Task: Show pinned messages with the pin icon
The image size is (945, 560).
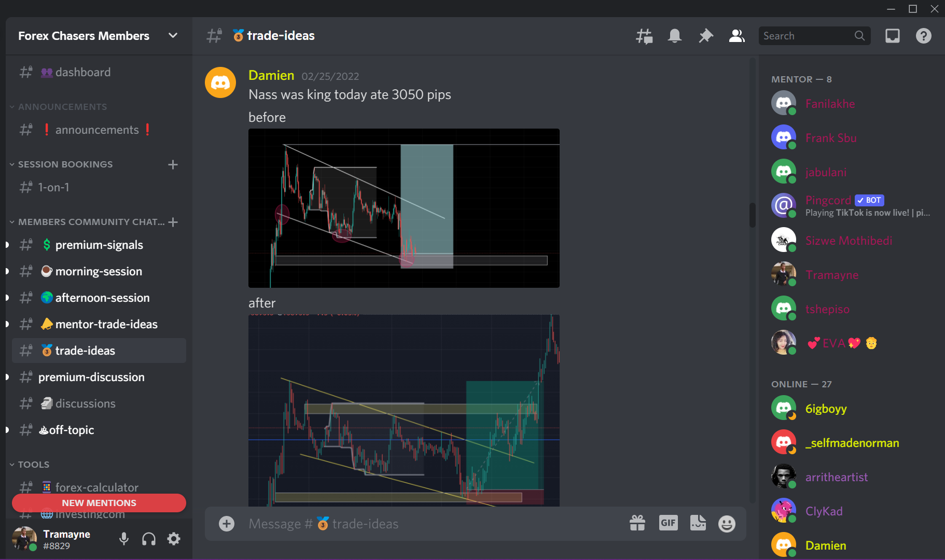Action: pyautogui.click(x=706, y=36)
